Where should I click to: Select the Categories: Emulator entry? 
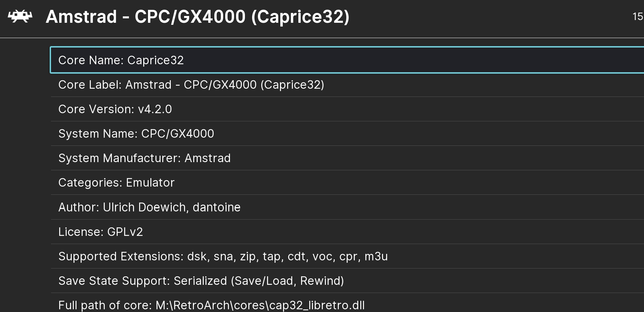click(347, 183)
